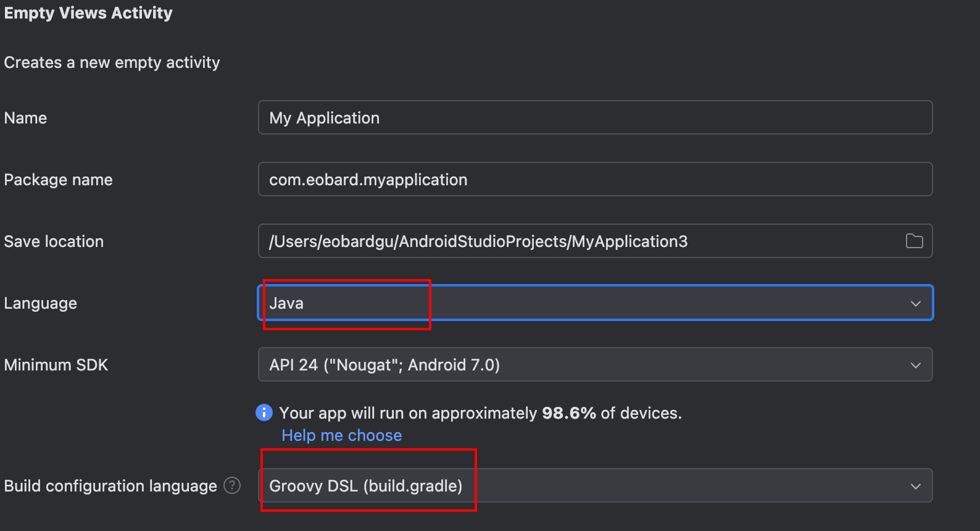
Task: Click the question mark help icon
Action: tap(232, 486)
